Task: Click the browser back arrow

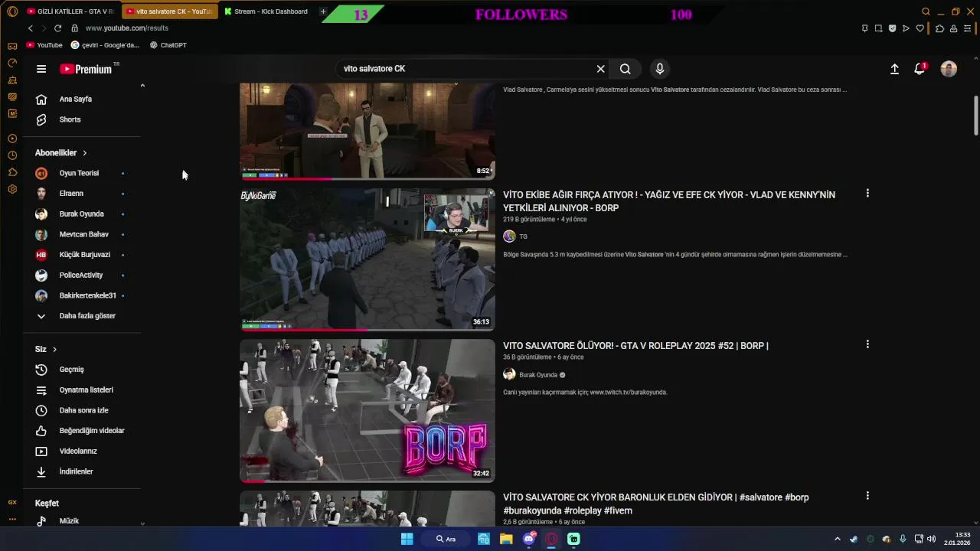Action: (x=31, y=28)
